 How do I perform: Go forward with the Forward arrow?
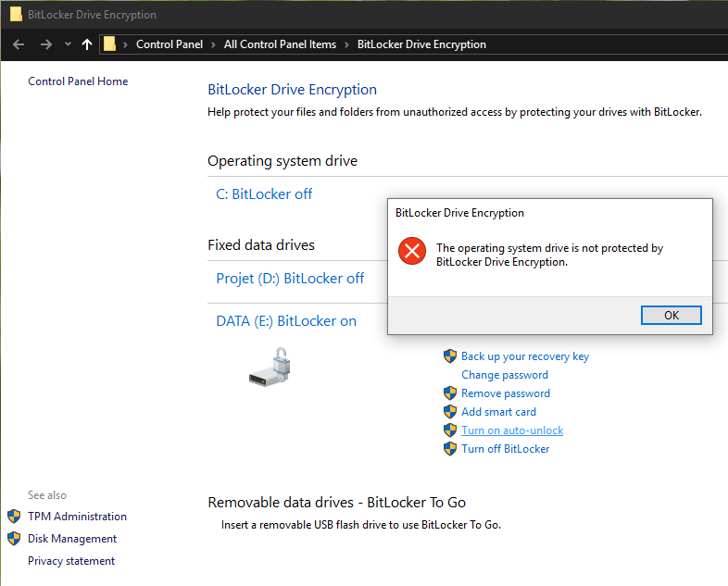(46, 44)
